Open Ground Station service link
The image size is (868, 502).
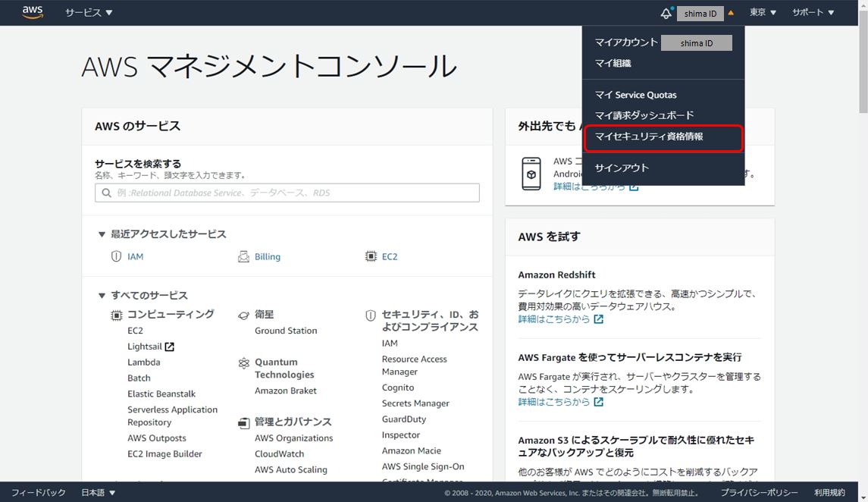pyautogui.click(x=286, y=331)
